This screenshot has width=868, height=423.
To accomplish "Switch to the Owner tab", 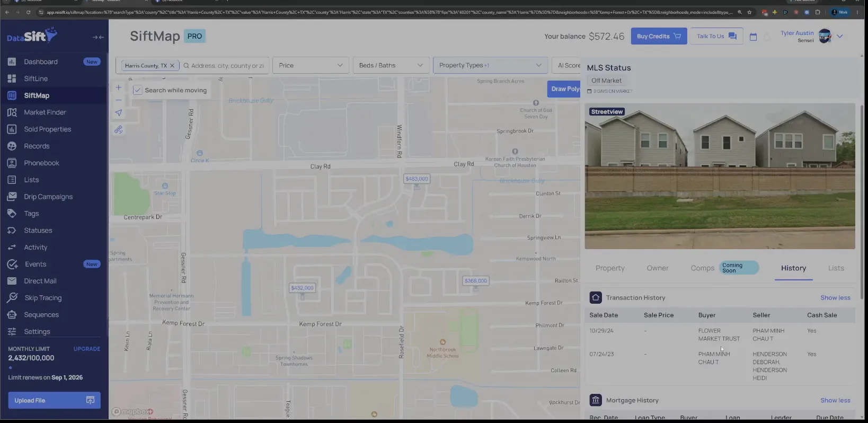I will coord(658,268).
